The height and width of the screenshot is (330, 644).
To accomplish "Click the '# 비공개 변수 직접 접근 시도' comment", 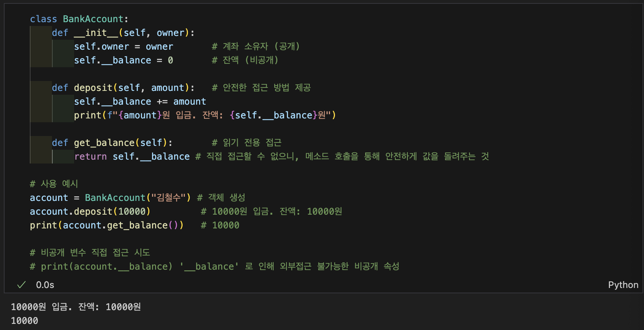I will tap(90, 253).
